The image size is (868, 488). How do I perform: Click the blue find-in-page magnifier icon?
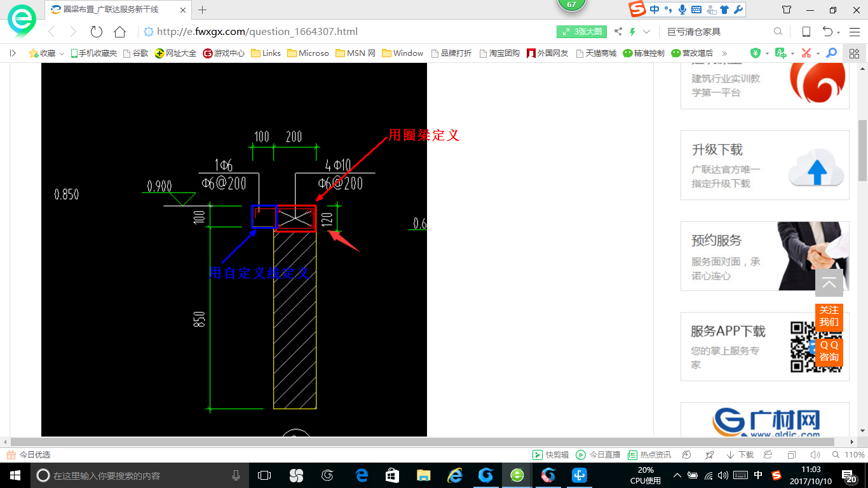pyautogui.click(x=831, y=53)
